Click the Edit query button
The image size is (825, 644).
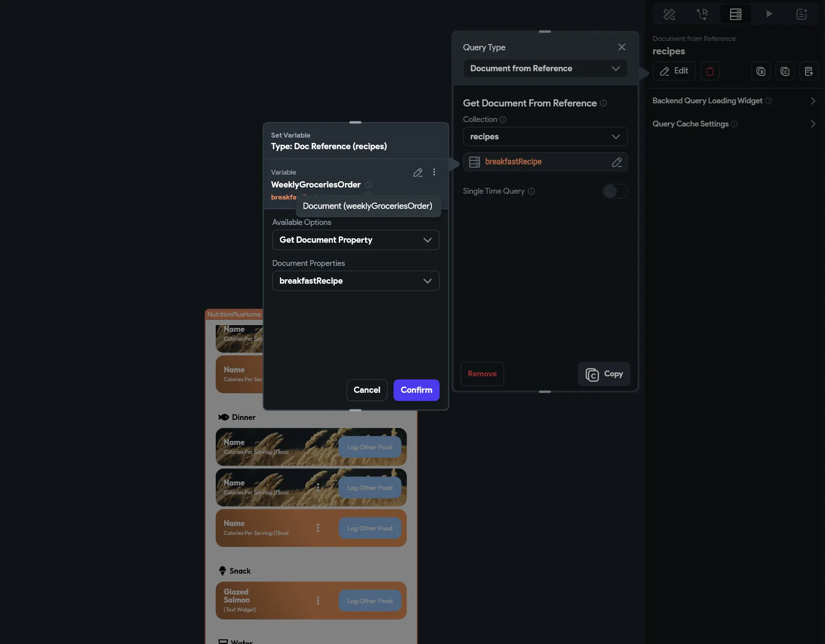point(674,71)
